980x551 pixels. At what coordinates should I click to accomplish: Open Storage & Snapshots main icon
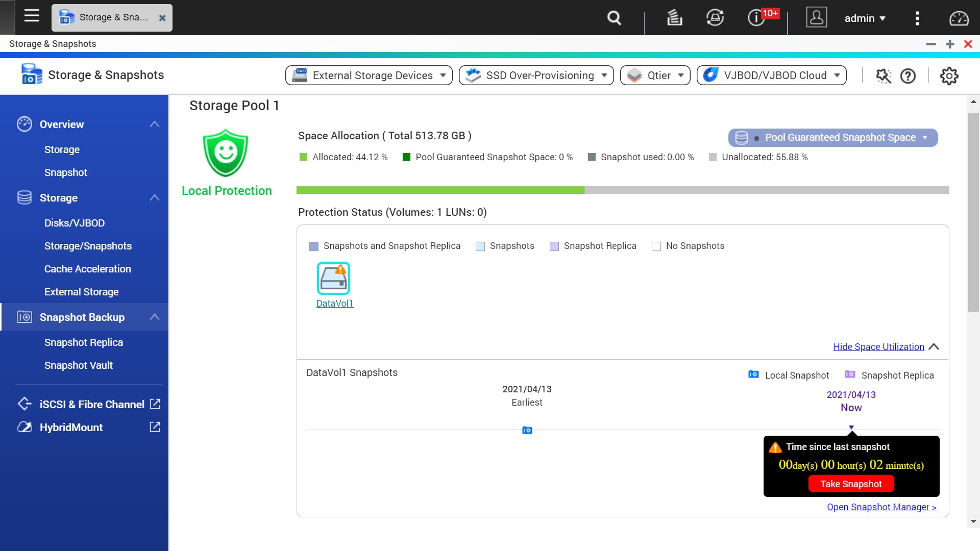coord(31,74)
